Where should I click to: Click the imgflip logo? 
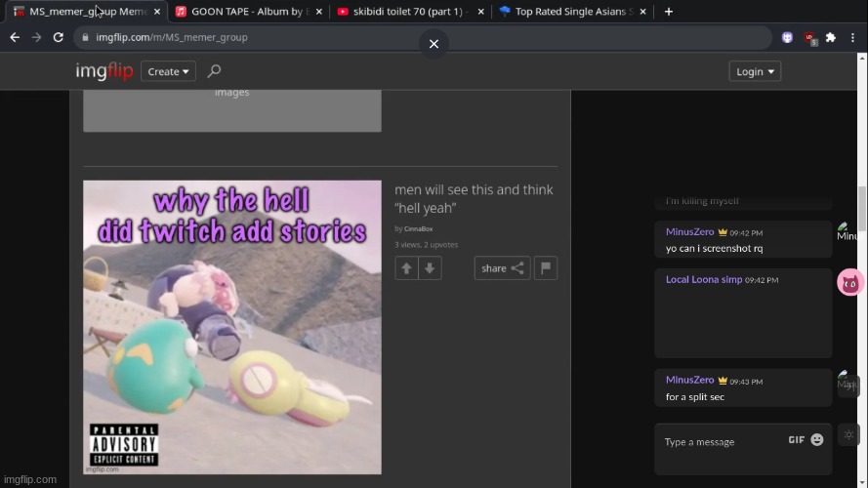[x=104, y=71]
